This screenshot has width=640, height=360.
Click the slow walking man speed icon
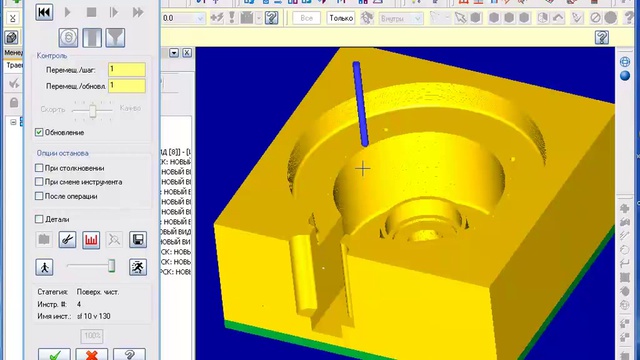pyautogui.click(x=44, y=267)
